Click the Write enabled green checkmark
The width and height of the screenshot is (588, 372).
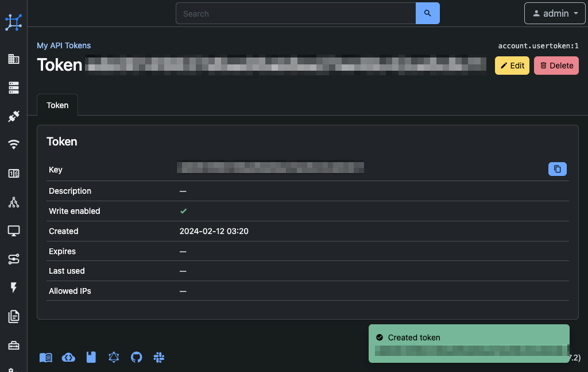(183, 211)
